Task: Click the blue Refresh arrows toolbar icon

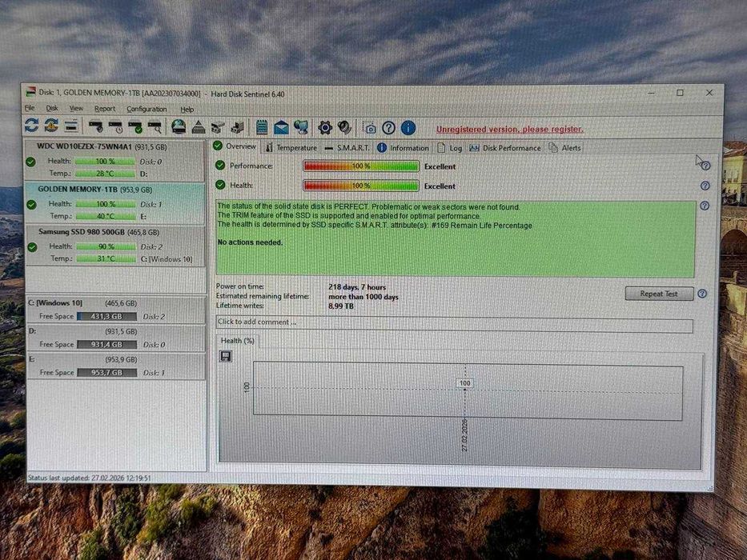Action: (x=31, y=126)
